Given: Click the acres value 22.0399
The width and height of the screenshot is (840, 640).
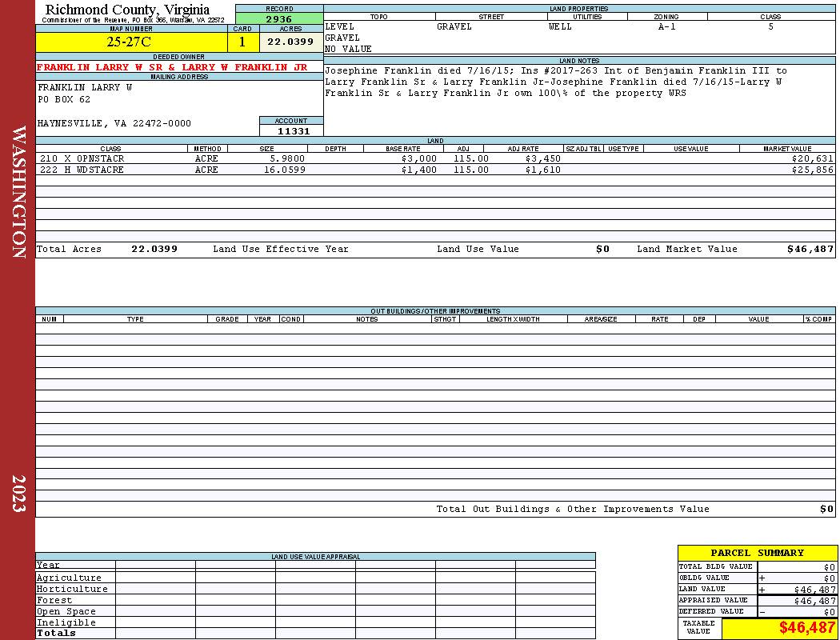Looking at the screenshot, I should pos(291,42).
